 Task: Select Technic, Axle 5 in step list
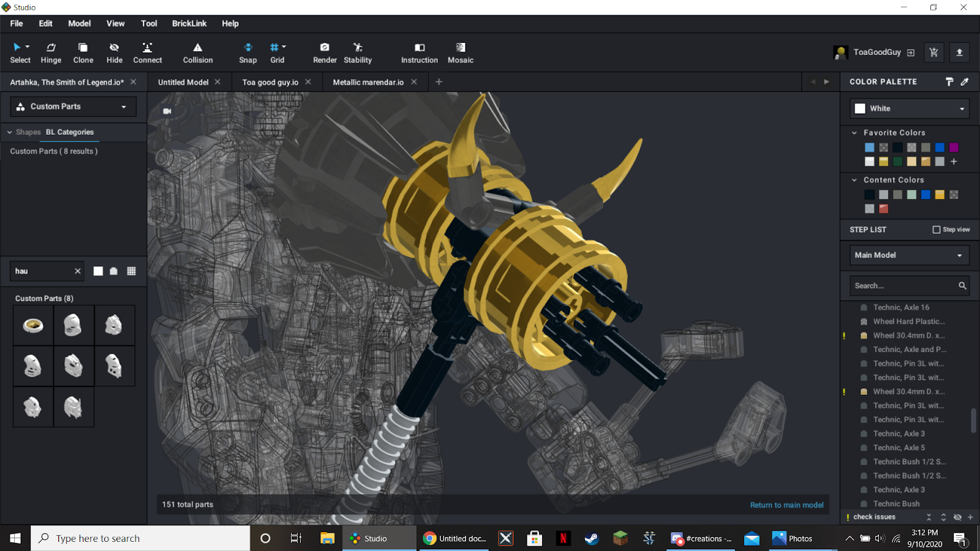click(899, 448)
